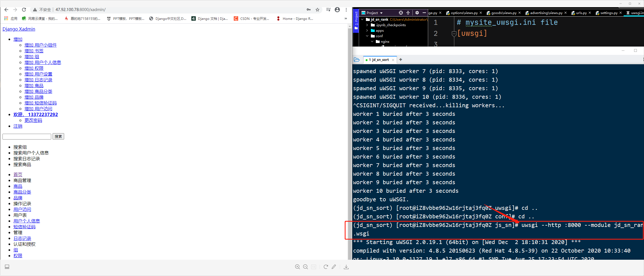Viewport: 644px width, 276px height.
Task: Open the Django Xadmin title link
Action: pyautogui.click(x=19, y=29)
